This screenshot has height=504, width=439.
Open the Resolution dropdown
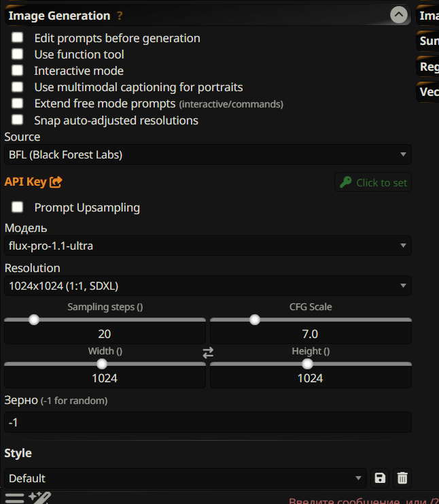click(207, 286)
